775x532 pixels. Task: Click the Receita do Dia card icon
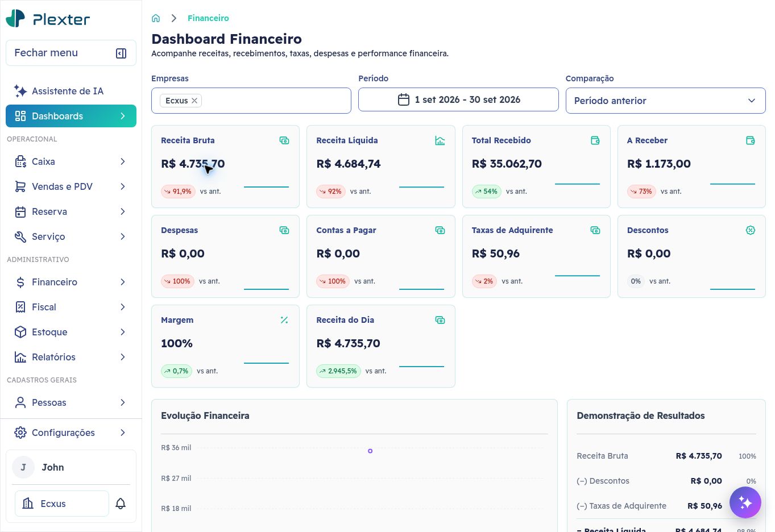(x=440, y=320)
